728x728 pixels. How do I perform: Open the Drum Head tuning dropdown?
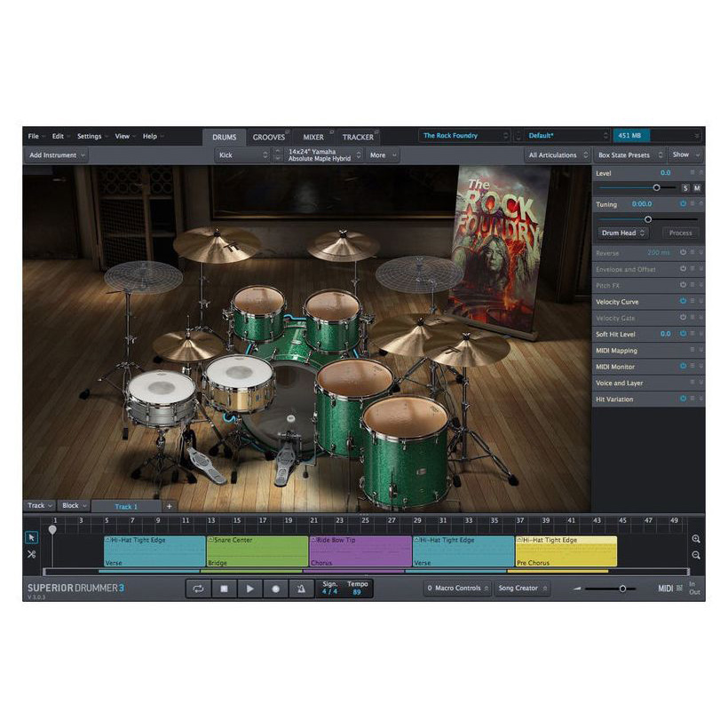[622, 233]
